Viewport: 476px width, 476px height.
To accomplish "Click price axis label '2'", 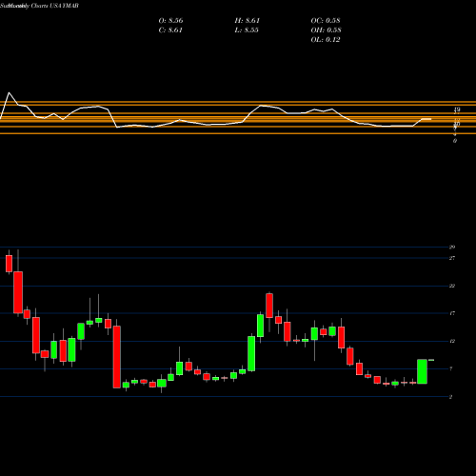I will [451, 397].
